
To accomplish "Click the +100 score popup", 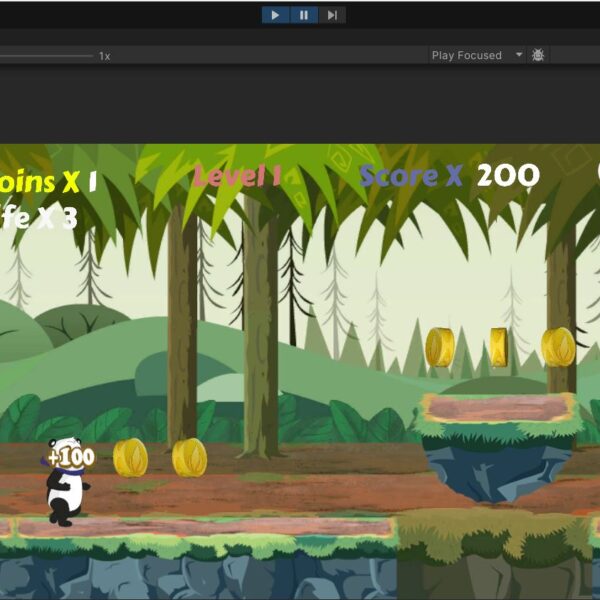I will tap(71, 457).
